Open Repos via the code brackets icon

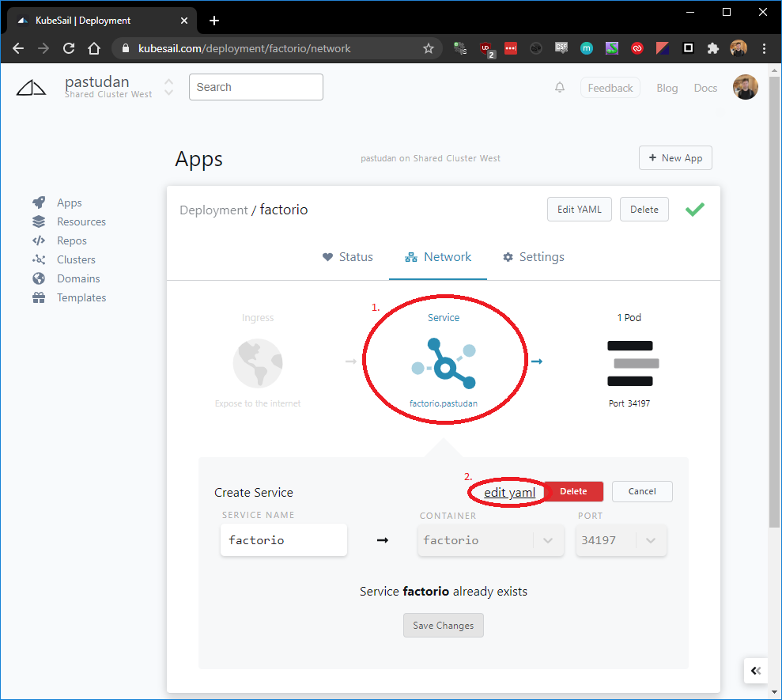click(x=39, y=240)
